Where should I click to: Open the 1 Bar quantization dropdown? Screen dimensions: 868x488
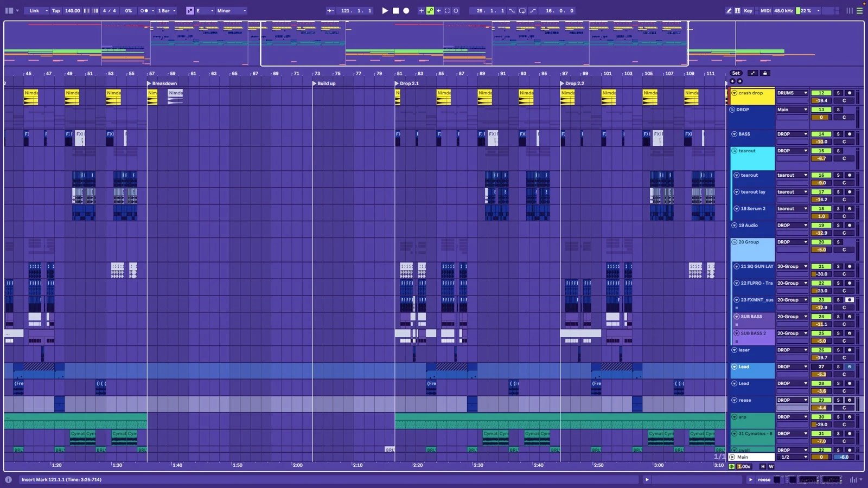tap(167, 10)
